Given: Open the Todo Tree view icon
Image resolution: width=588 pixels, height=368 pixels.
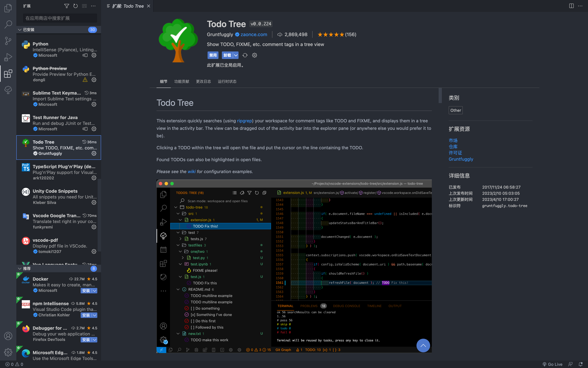Looking at the screenshot, I should pos(8,90).
